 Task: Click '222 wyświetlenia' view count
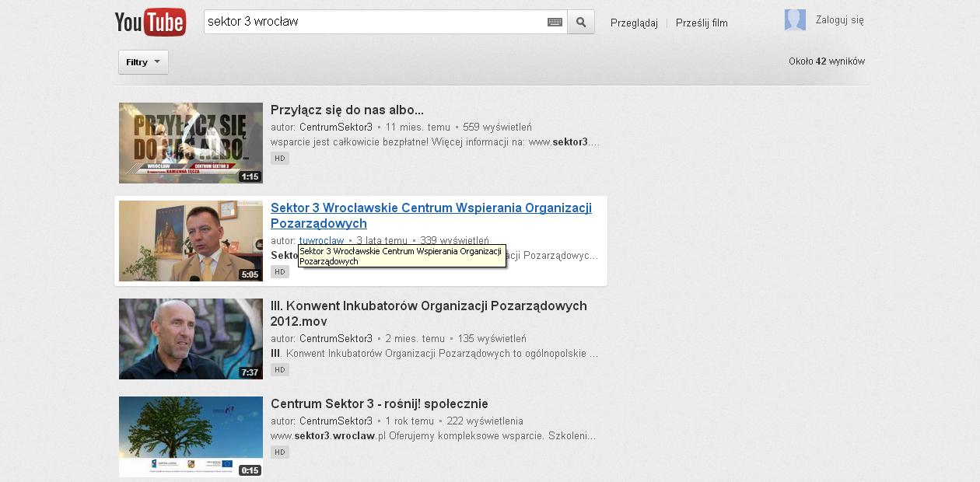(485, 421)
